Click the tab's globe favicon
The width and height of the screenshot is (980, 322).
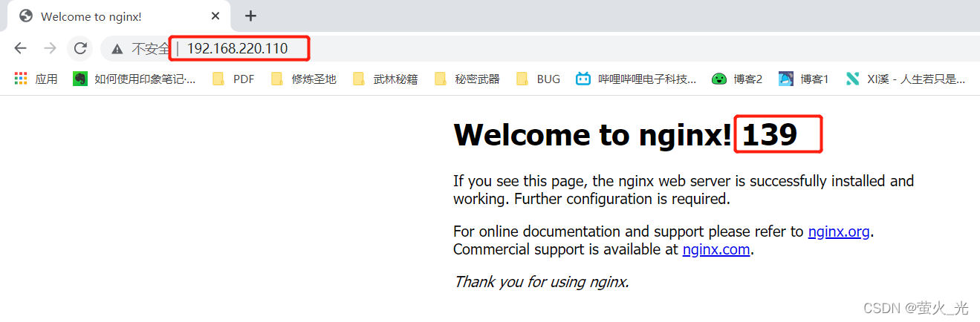26,16
